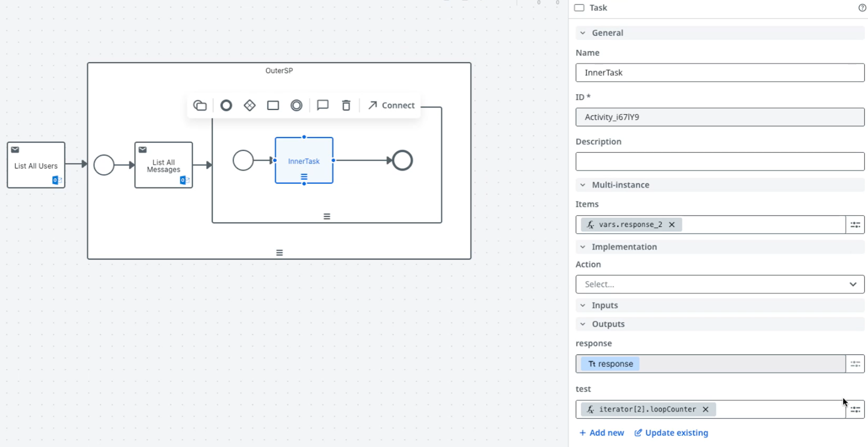Remove the iterator[2].loopCounter mapping tag

(705, 409)
